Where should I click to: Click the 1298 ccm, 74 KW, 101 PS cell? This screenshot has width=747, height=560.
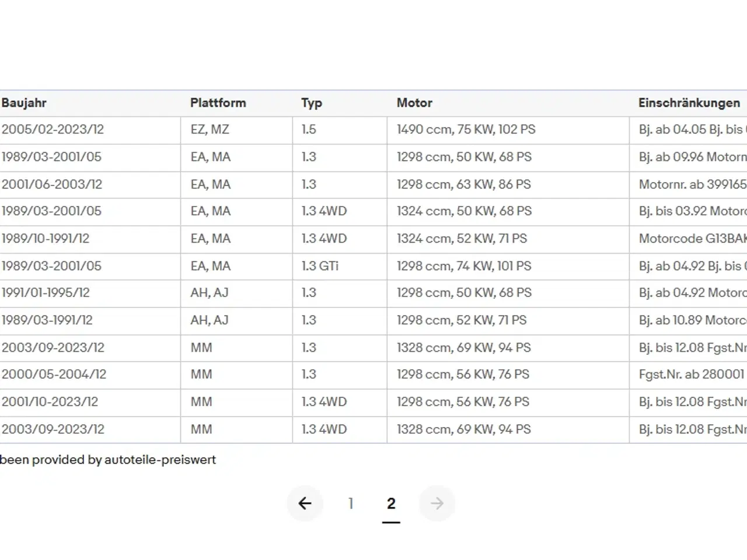coord(464,266)
